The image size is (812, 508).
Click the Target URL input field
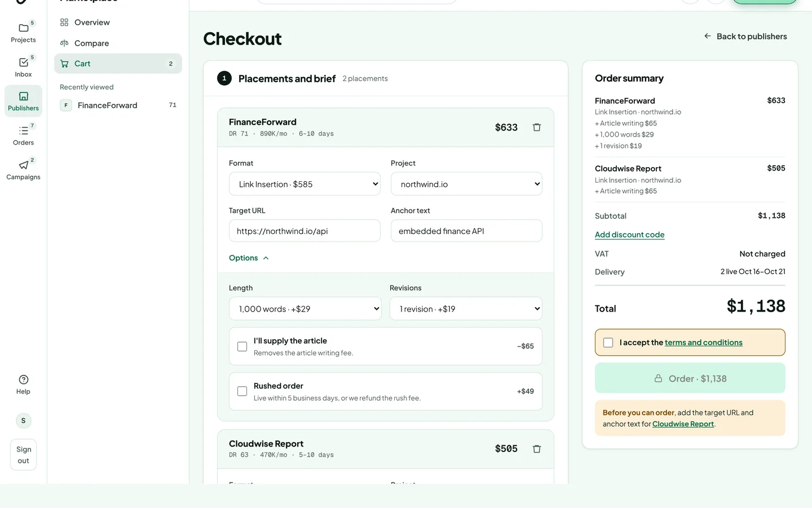pos(304,231)
